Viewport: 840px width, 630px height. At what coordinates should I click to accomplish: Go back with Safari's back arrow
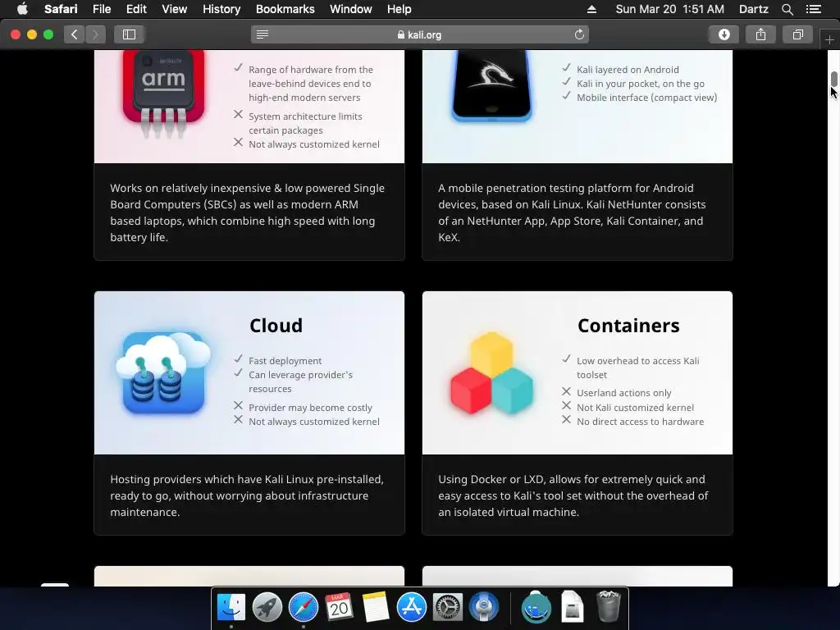[x=75, y=34]
